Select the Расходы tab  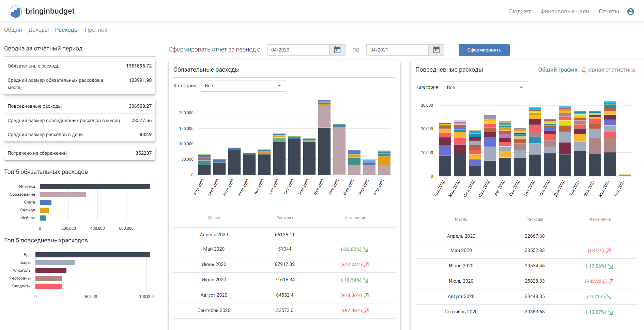pyautogui.click(x=67, y=30)
